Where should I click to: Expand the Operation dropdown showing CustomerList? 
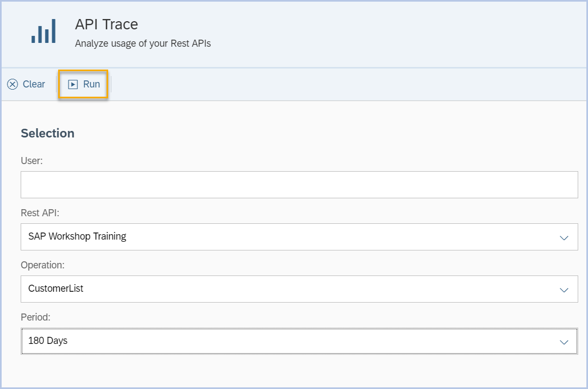[x=564, y=289]
